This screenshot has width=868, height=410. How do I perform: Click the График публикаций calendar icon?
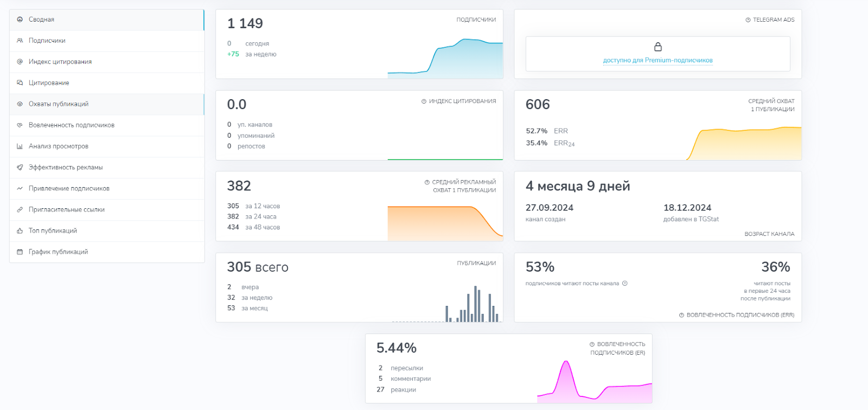[x=20, y=252]
